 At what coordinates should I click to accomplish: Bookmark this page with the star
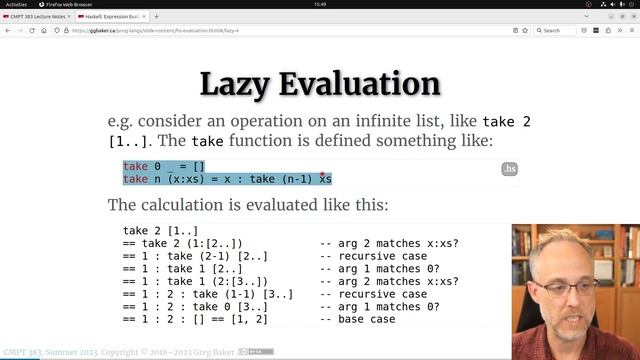525,31
